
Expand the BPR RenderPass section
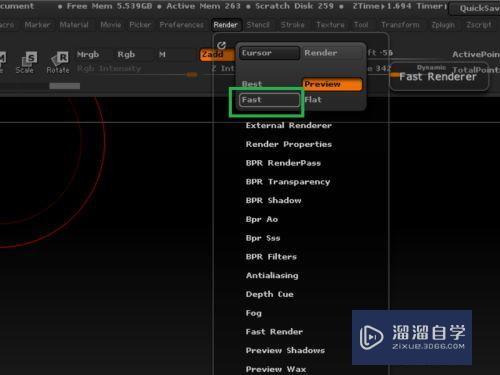click(x=283, y=163)
